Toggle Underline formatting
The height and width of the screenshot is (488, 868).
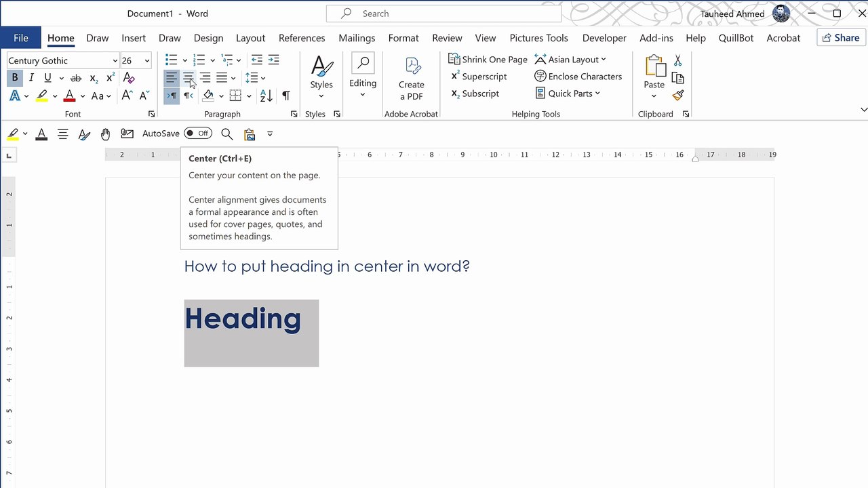[47, 78]
